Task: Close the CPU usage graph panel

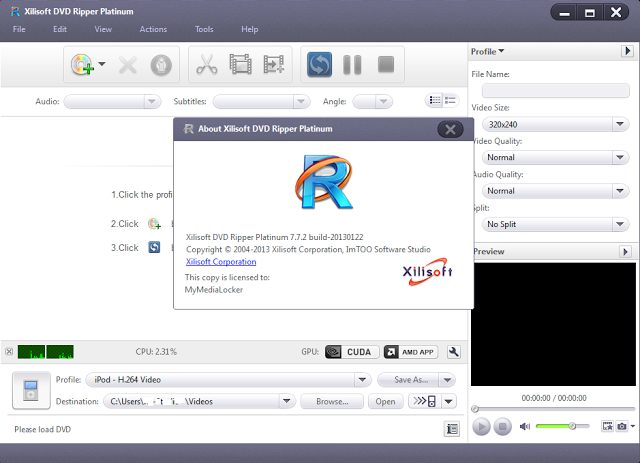Action: (x=9, y=352)
